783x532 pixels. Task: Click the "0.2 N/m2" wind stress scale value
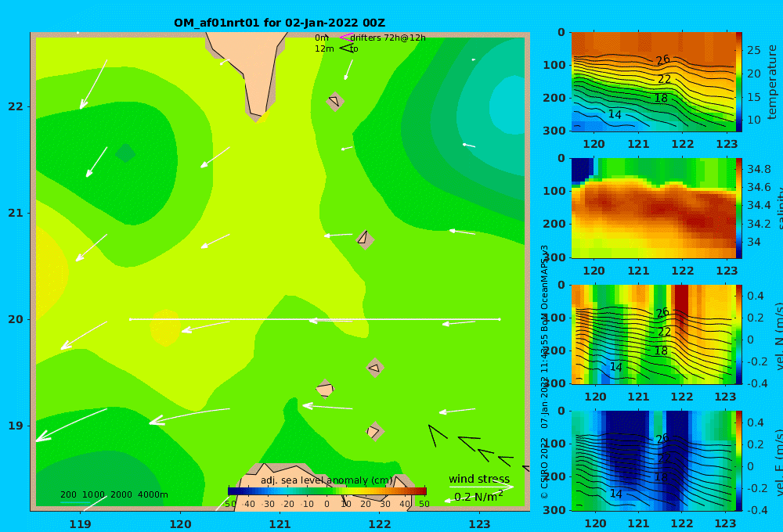coord(478,497)
